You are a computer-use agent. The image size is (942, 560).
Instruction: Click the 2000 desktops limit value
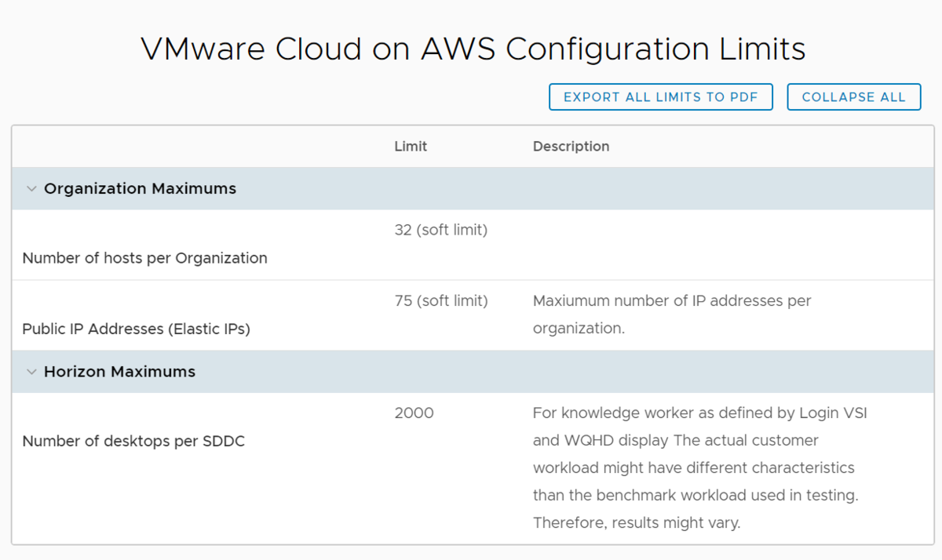click(414, 413)
